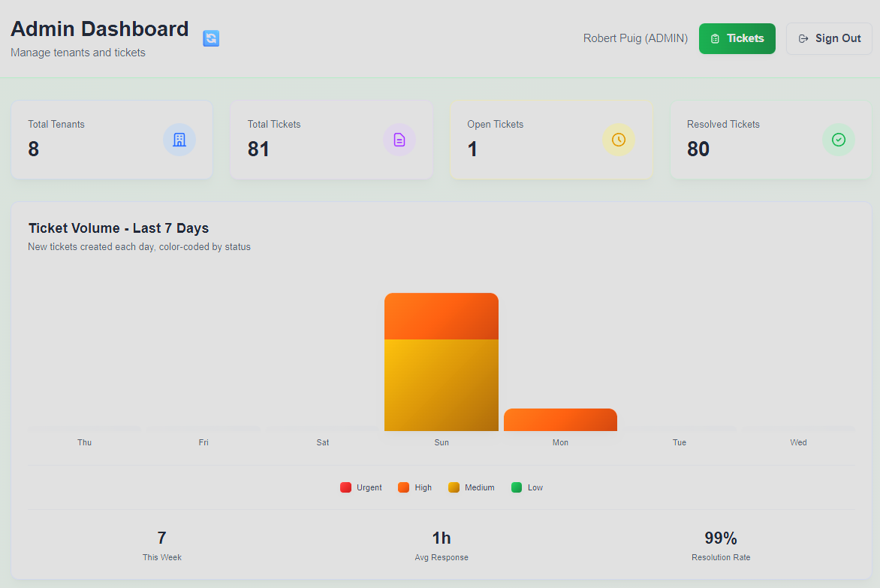Click the Resolved Tickets value 80
This screenshot has height=588, width=880.
click(x=698, y=149)
